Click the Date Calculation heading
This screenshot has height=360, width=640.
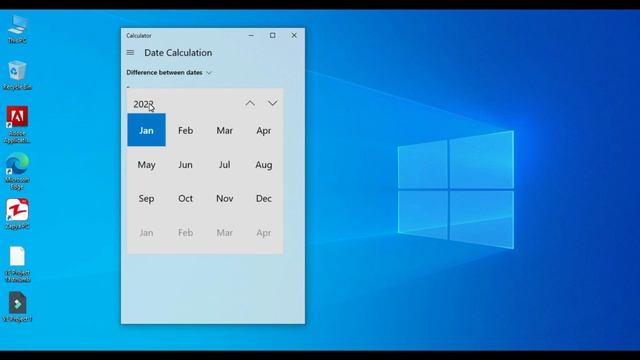click(178, 53)
